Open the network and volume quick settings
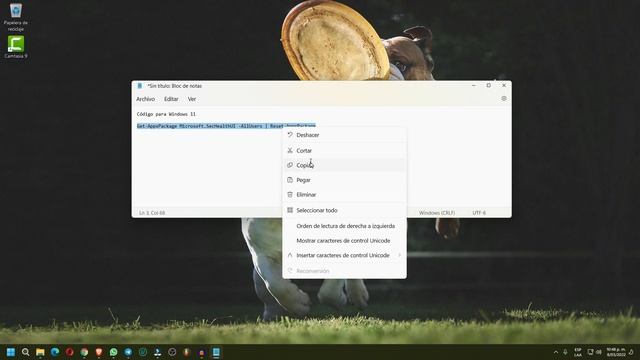Screen dimensions: 640x360 point(594,352)
